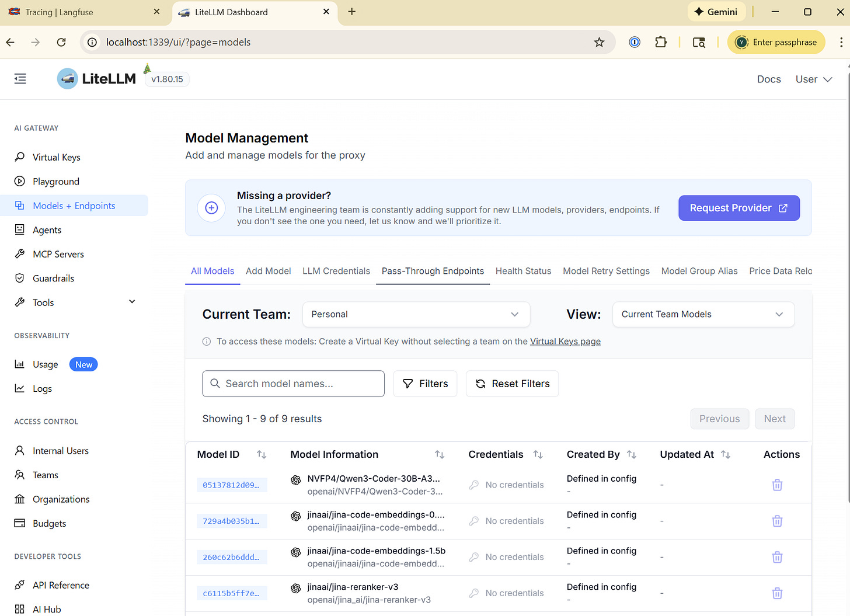Open the Current Team dropdown
The height and width of the screenshot is (616, 850).
click(x=416, y=314)
